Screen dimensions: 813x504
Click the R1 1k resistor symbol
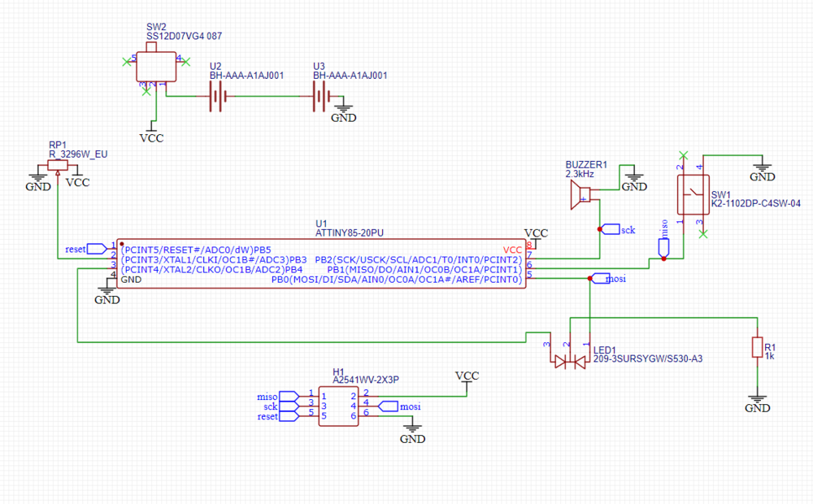(x=757, y=347)
